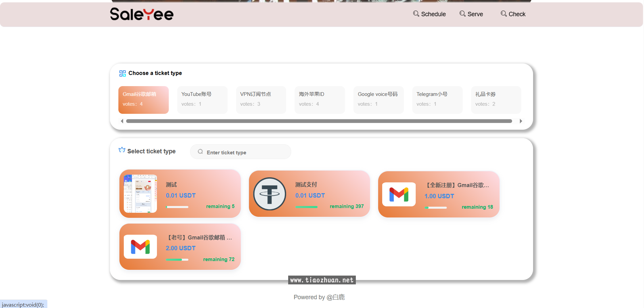The width and height of the screenshot is (644, 308).
Task: Open the Google voice号码 category
Action: click(378, 100)
